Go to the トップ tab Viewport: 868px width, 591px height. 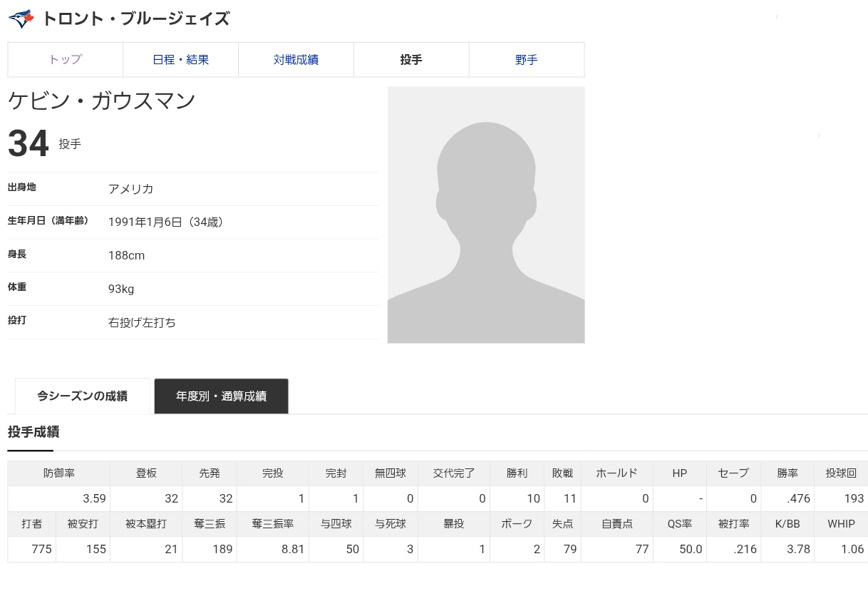66,60
